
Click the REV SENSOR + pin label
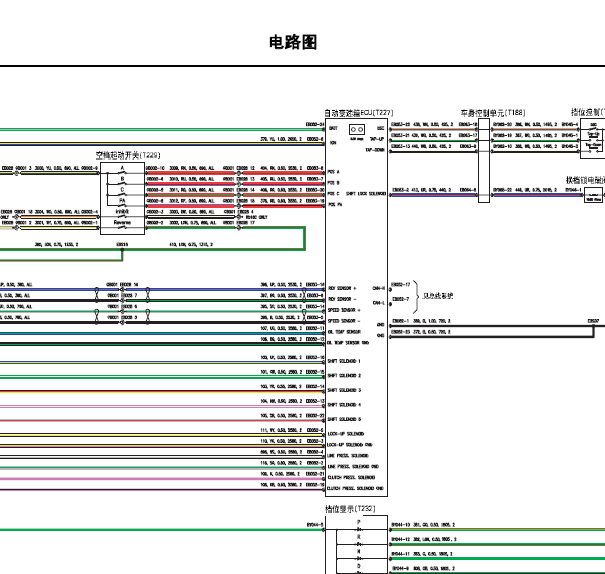click(342, 288)
